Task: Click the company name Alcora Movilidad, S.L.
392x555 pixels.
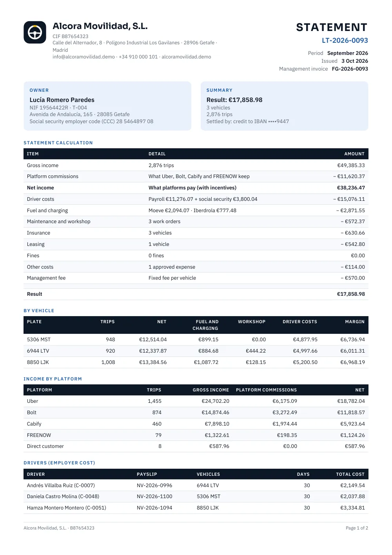Action: point(100,26)
